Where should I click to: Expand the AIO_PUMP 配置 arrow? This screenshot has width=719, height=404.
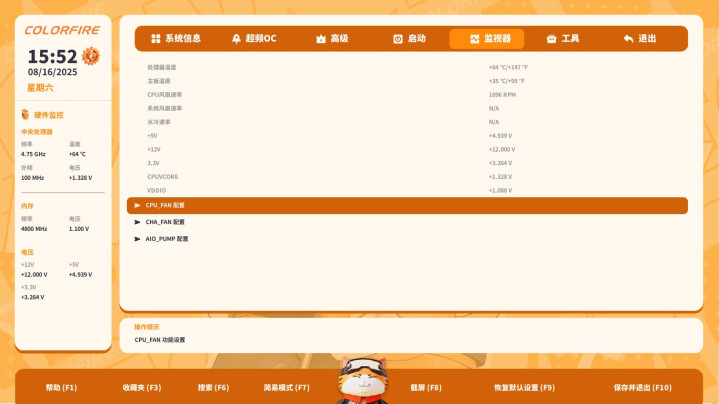(x=137, y=239)
